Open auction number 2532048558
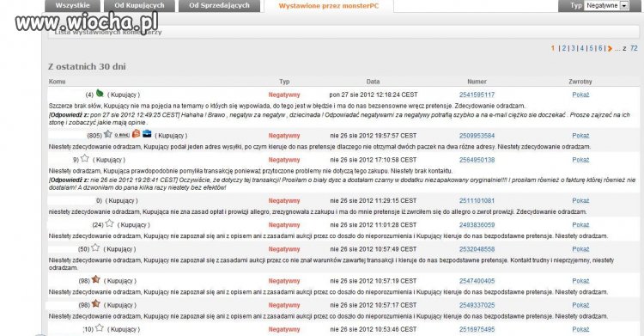644x336 pixels. tap(477, 249)
